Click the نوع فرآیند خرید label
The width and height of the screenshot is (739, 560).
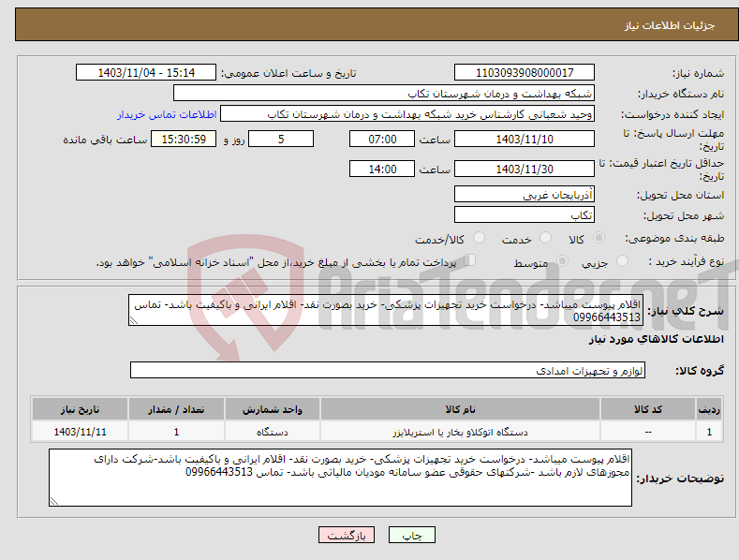(x=687, y=261)
